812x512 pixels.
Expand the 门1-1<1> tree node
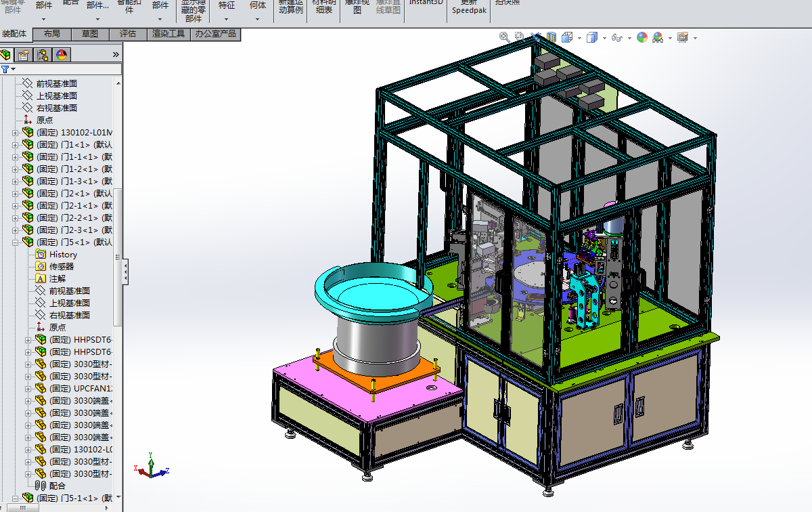(16, 156)
